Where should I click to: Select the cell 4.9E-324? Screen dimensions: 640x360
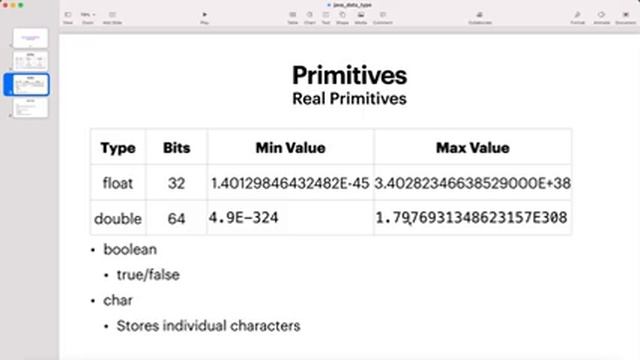pos(290,218)
